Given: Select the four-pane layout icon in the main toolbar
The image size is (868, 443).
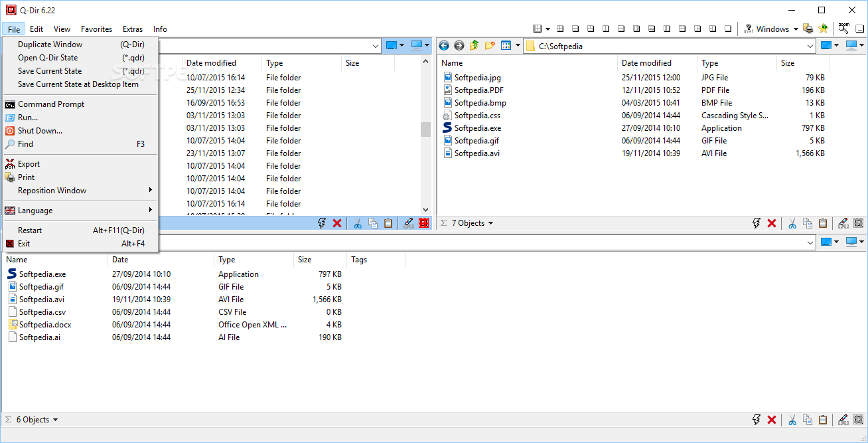Looking at the screenshot, I should coord(560,29).
